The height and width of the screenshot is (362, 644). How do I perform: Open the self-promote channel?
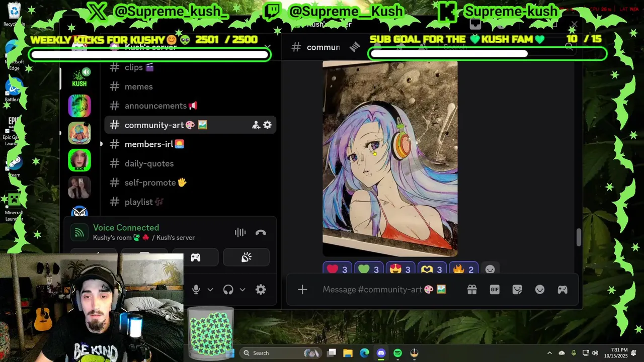click(190, 183)
